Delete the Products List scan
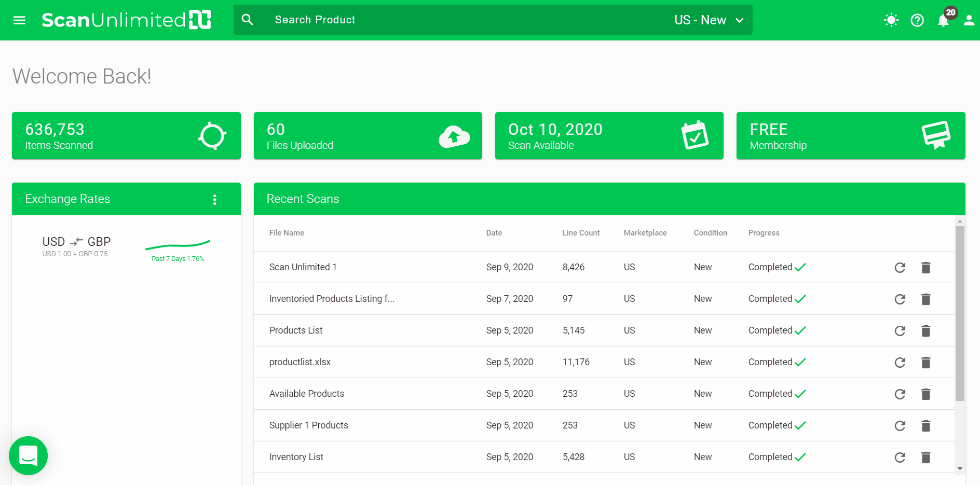This screenshot has width=980, height=485. tap(925, 331)
